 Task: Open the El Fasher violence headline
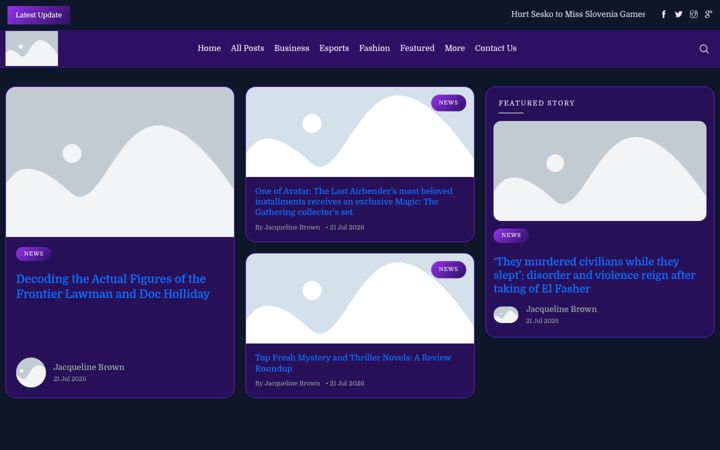click(595, 275)
